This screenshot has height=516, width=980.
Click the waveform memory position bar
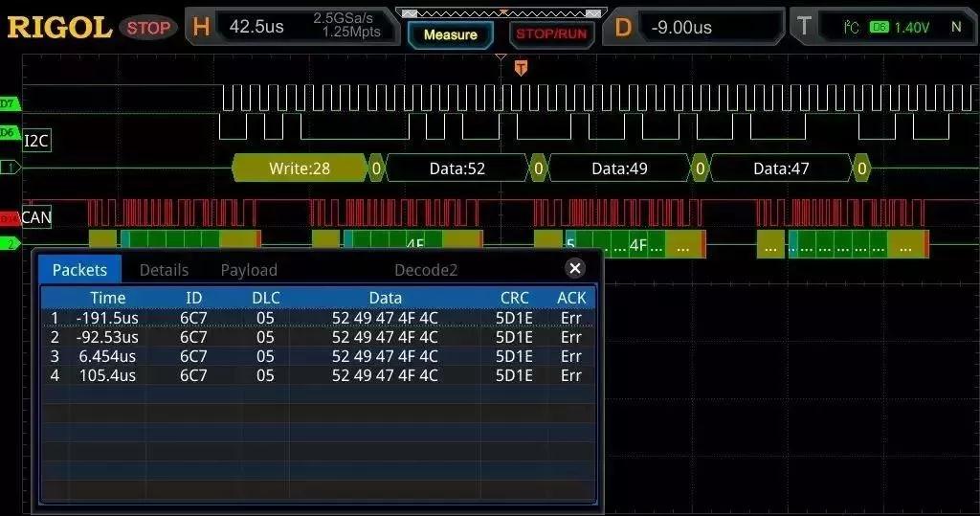click(501, 13)
